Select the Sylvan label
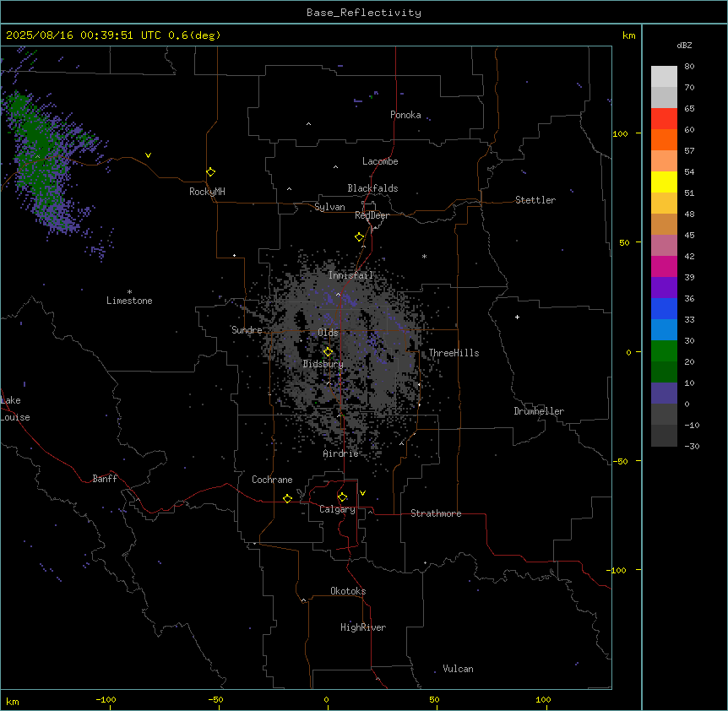This screenshot has width=728, height=711. 329,207
